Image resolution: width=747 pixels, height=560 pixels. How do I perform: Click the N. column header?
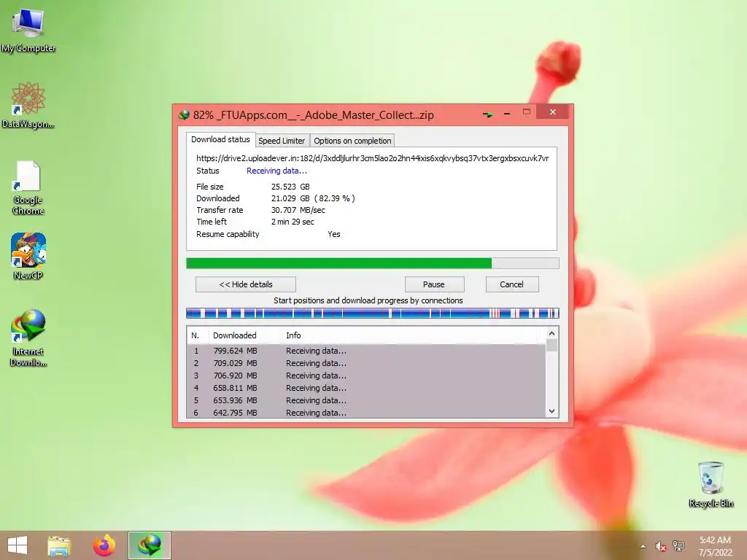coord(197,335)
